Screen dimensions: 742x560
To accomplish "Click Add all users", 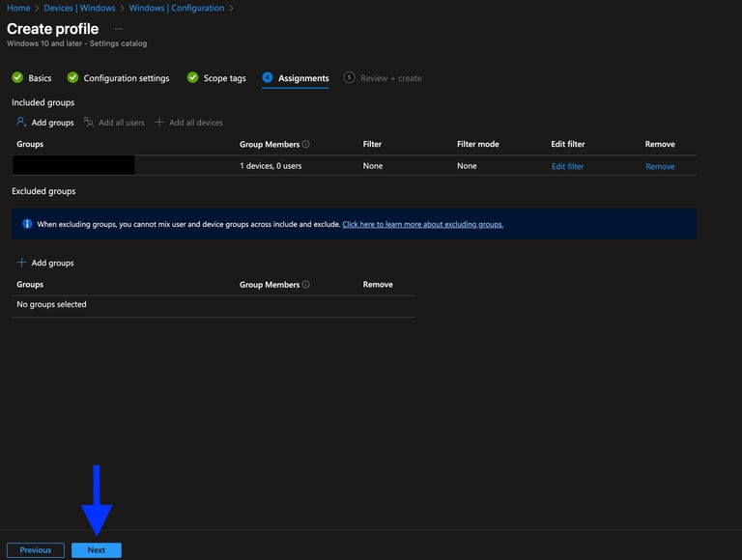I will tap(121, 123).
